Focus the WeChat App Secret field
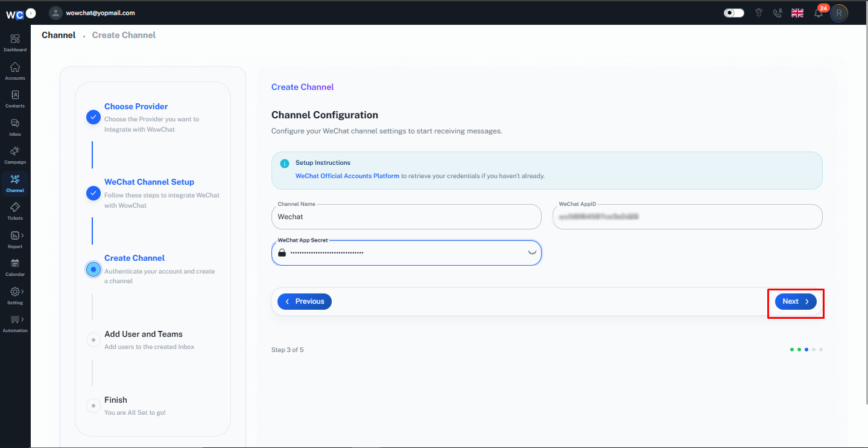The image size is (868, 448). tap(407, 253)
